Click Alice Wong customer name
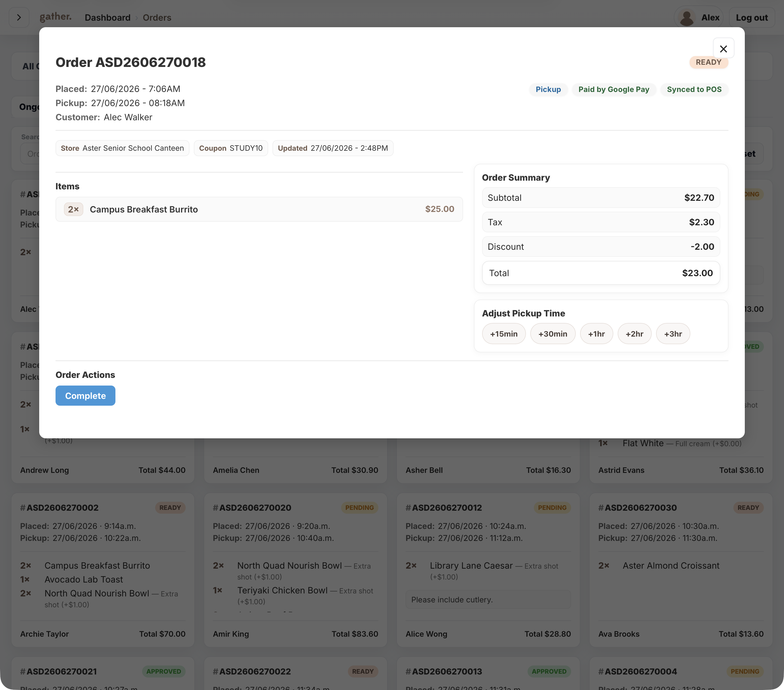 (427, 634)
